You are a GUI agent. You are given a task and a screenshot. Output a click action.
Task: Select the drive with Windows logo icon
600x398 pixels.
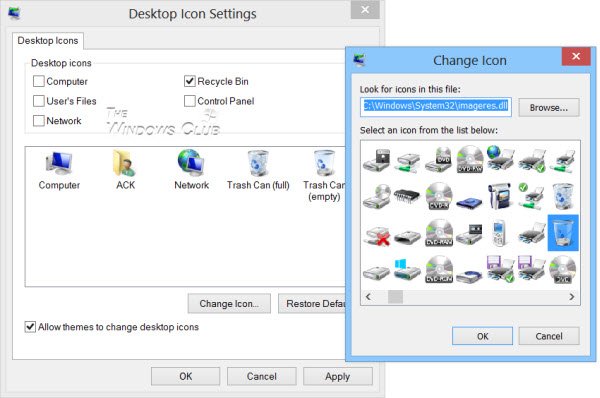(407, 269)
